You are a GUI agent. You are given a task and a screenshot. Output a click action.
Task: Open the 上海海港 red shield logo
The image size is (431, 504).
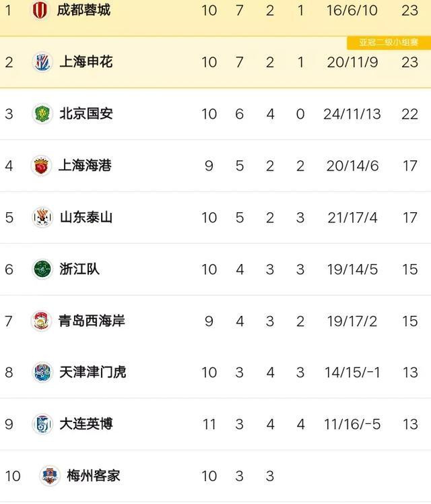tap(41, 166)
